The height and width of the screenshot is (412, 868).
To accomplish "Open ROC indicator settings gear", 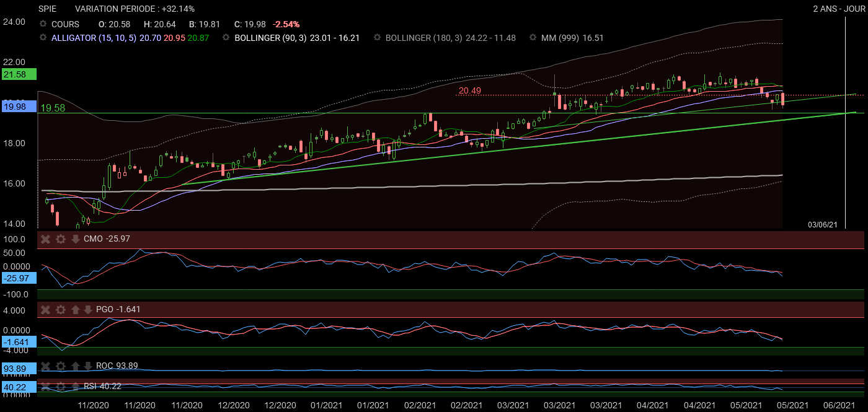I will [x=60, y=366].
